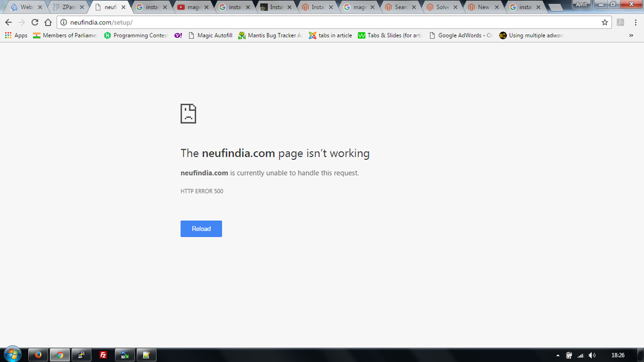The width and height of the screenshot is (644, 362).
Task: Click the page isn't working heading
Action: [x=275, y=153]
